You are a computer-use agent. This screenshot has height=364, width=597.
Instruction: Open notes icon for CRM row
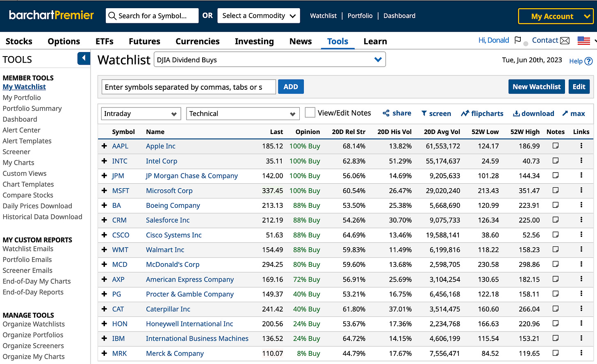(556, 220)
